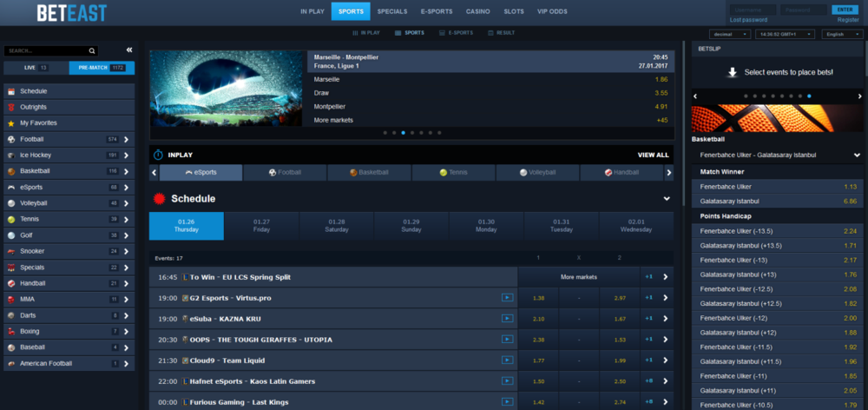Click the Inplay stopwatch icon
868x410 pixels.
158,155
